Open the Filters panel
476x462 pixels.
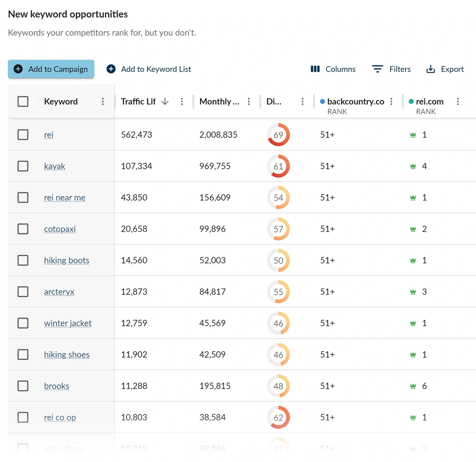[391, 69]
